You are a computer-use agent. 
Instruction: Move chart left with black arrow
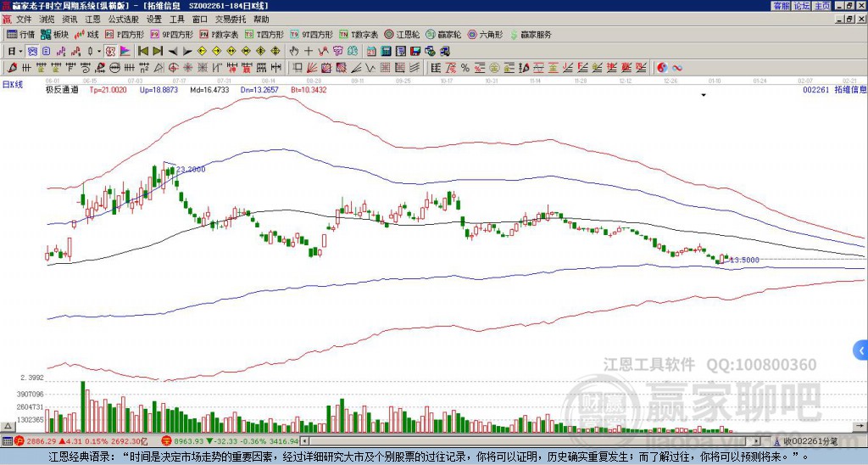tap(172, 52)
